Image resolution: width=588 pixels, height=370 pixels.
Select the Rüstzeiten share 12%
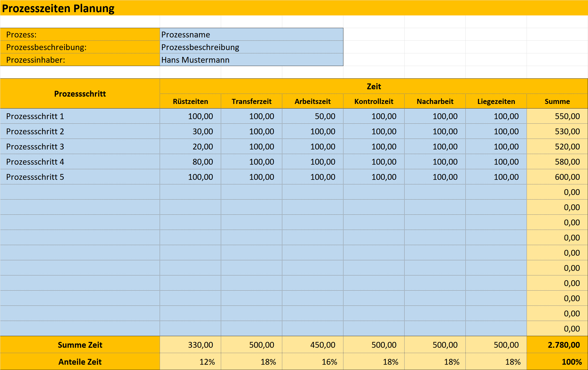[x=190, y=362]
